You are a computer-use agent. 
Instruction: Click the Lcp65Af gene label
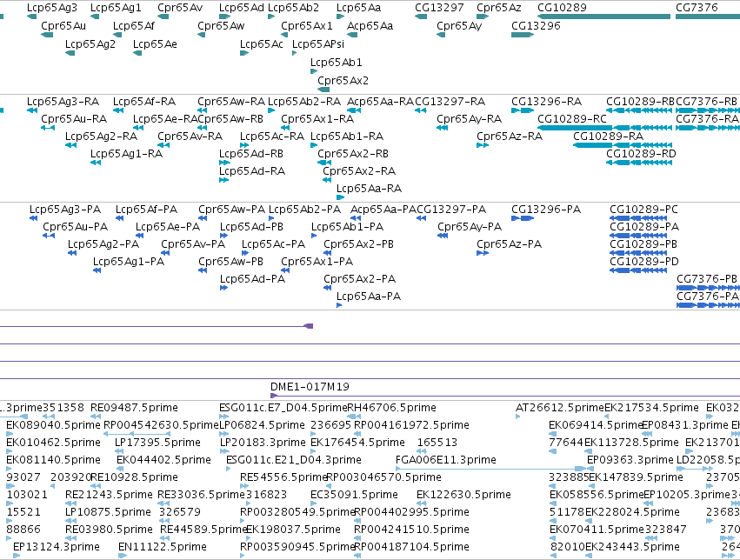click(x=134, y=26)
